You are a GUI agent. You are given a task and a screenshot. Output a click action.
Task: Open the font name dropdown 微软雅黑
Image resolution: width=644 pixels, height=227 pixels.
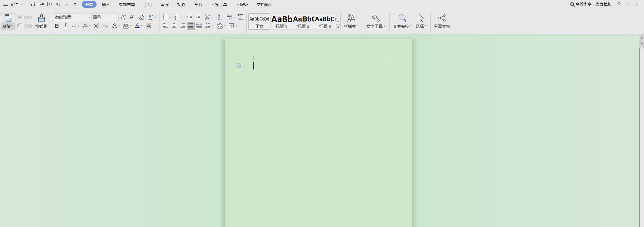pyautogui.click(x=90, y=17)
